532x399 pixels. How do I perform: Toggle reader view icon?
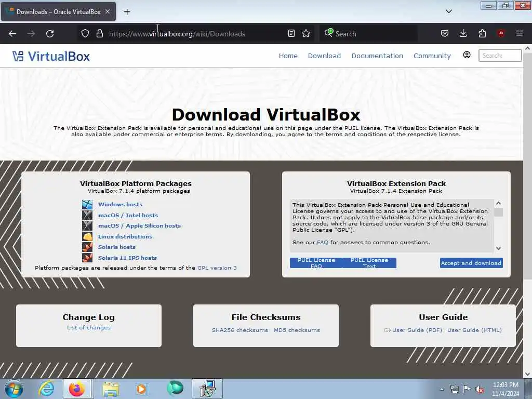point(291,33)
